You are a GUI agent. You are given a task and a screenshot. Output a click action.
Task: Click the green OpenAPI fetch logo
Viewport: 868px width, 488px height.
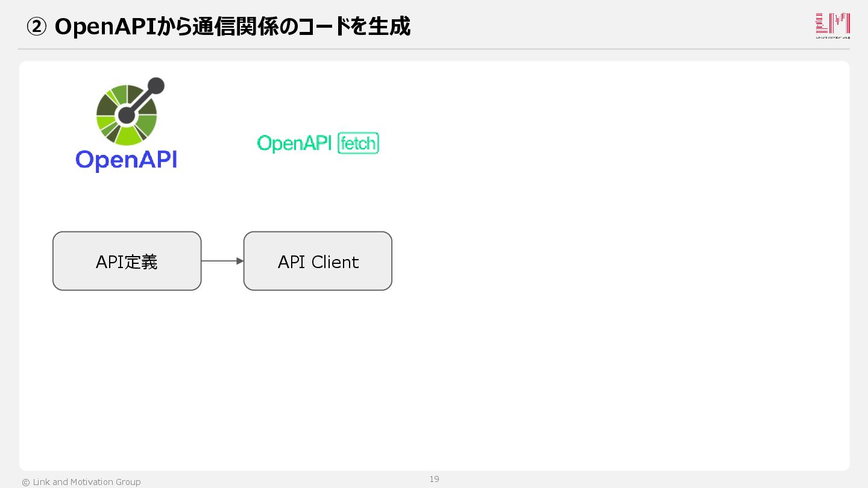click(x=318, y=143)
